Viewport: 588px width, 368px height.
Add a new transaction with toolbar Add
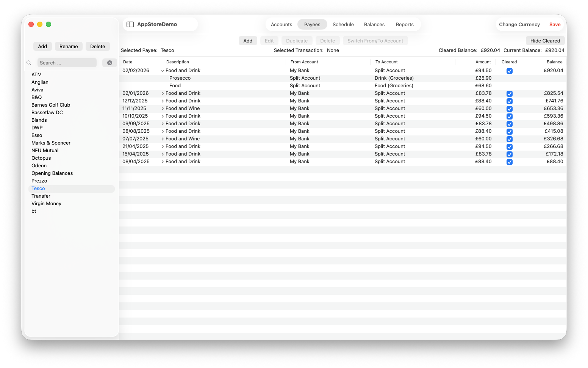[x=248, y=41]
